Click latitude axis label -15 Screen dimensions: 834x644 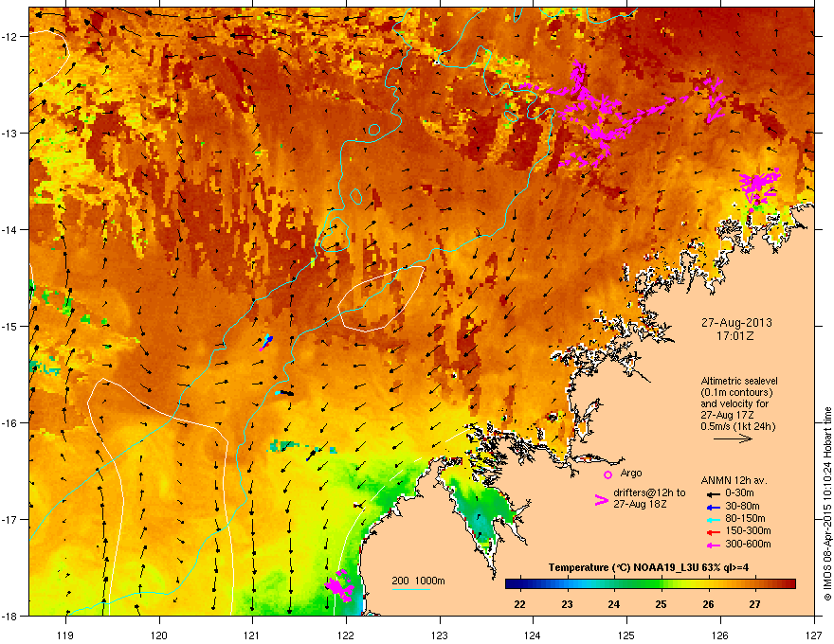click(x=9, y=326)
